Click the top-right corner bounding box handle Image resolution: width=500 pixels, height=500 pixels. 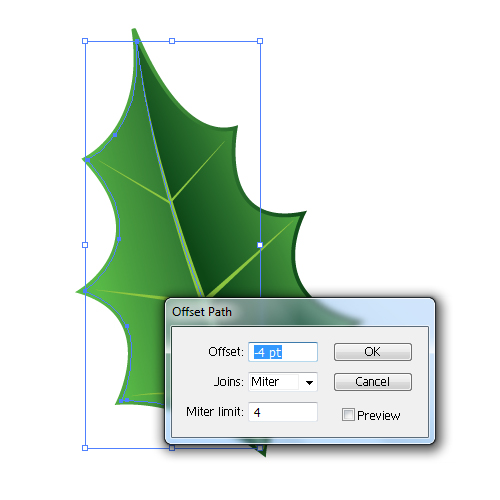click(260, 41)
